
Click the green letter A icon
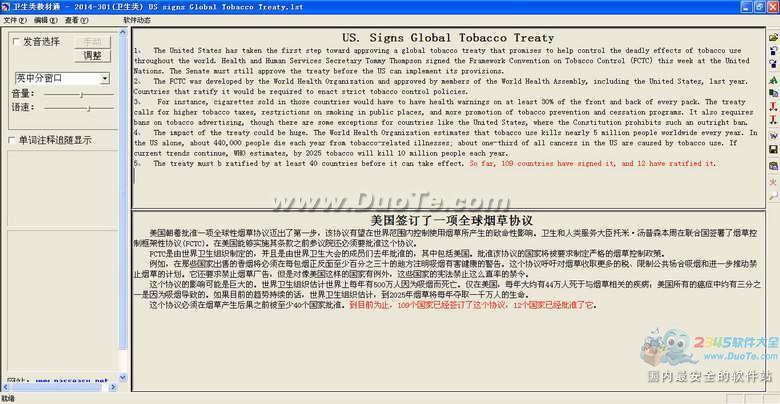pyautogui.click(x=773, y=79)
